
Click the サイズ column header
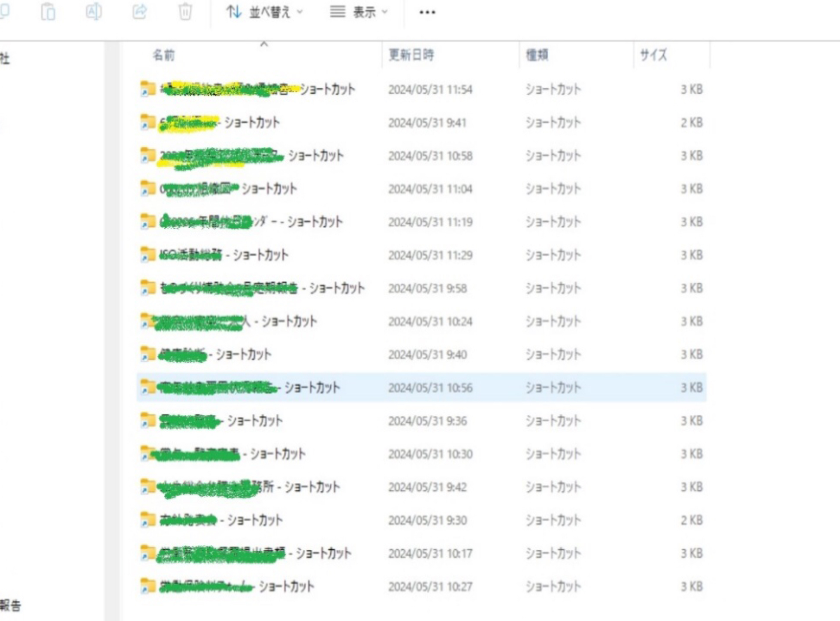653,55
